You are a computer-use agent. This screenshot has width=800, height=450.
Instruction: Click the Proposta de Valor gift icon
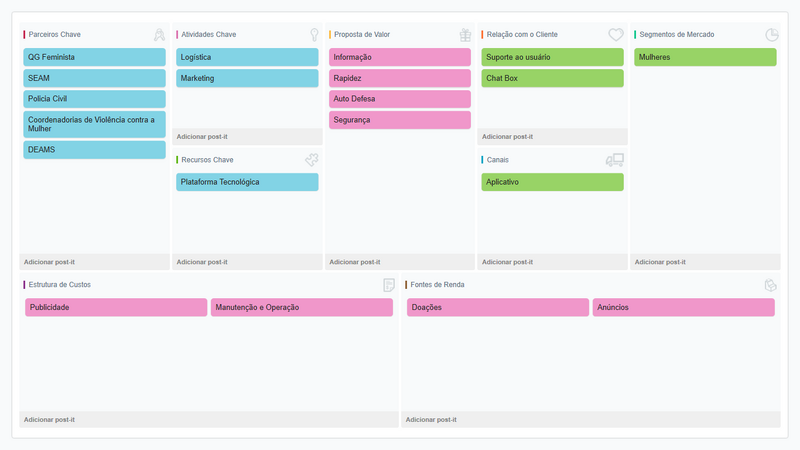click(x=465, y=35)
